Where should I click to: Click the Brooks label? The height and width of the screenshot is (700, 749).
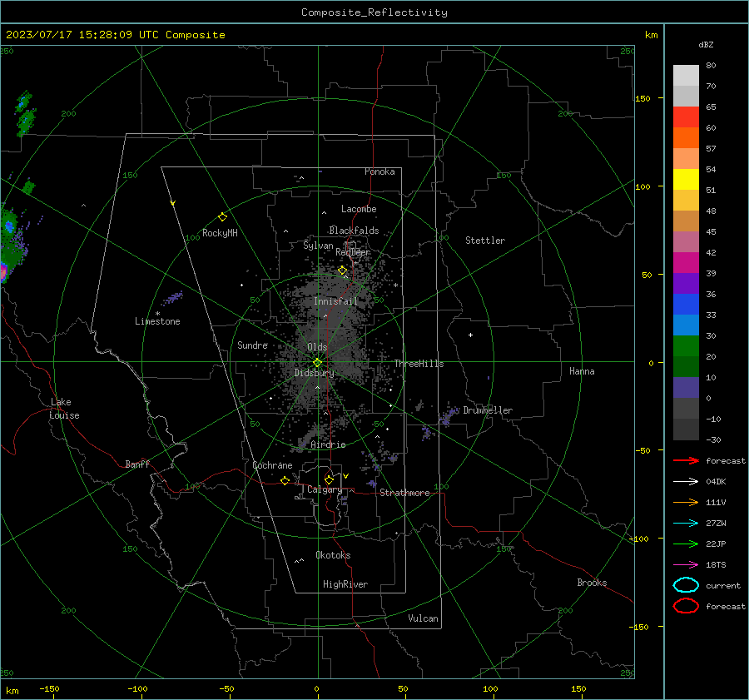click(592, 583)
